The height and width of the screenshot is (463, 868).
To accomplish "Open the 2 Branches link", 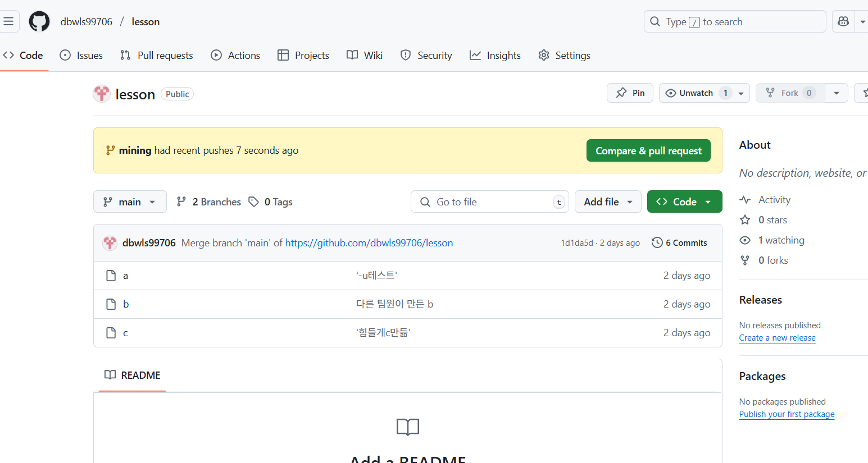I will [x=209, y=201].
